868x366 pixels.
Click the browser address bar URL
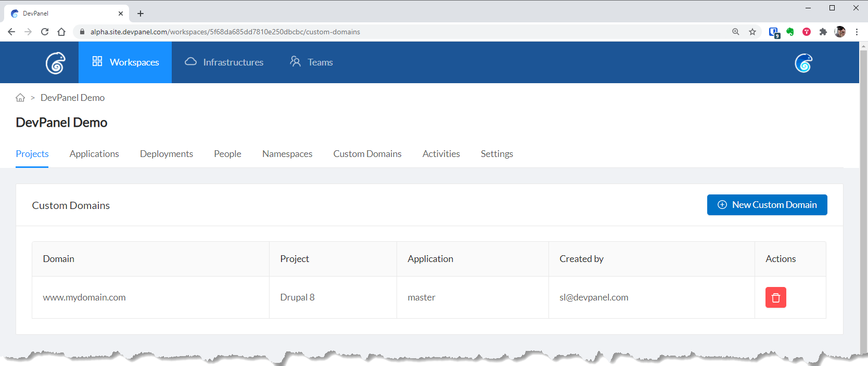[x=225, y=32]
